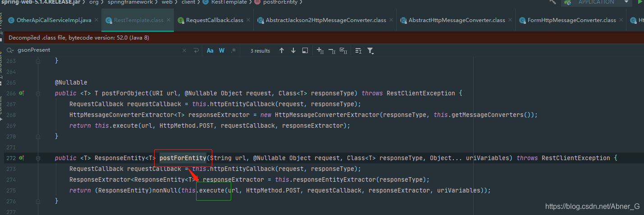
Task: Go to previous occurrence up arrow
Action: coord(282,51)
